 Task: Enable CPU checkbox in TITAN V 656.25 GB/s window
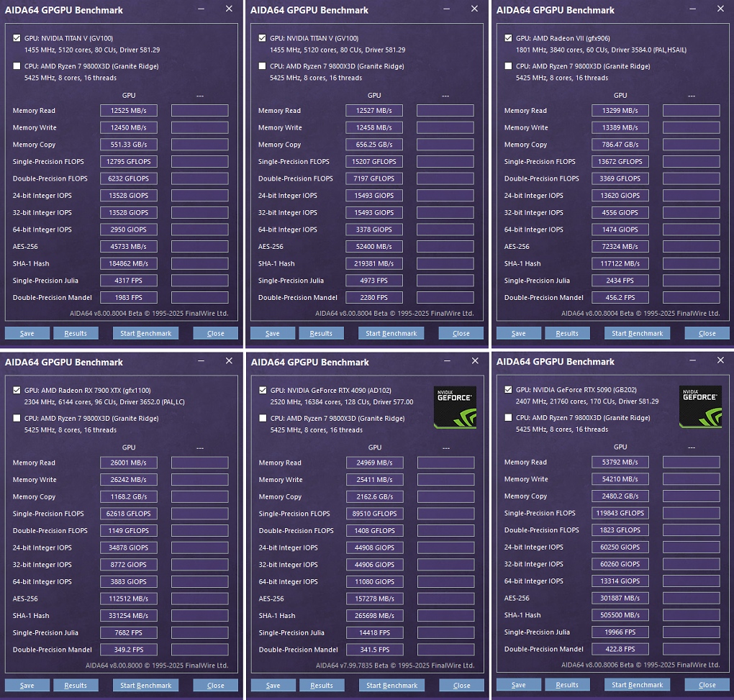pyautogui.click(x=262, y=66)
